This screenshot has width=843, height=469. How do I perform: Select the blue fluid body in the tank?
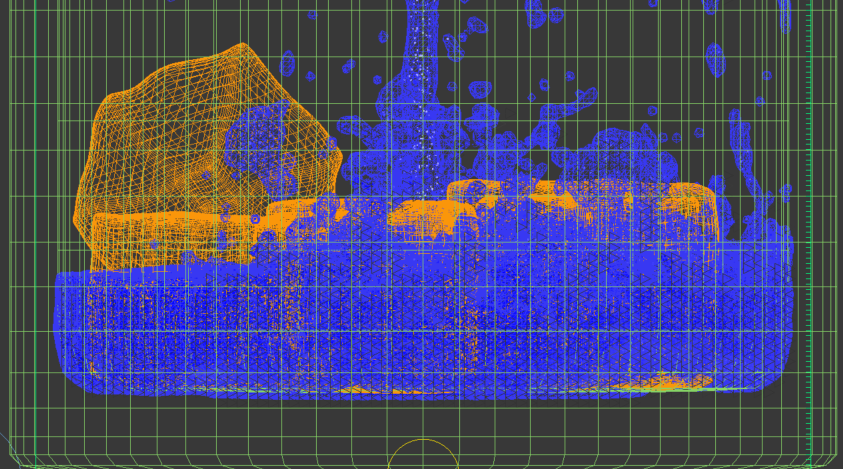pyautogui.click(x=420, y=320)
